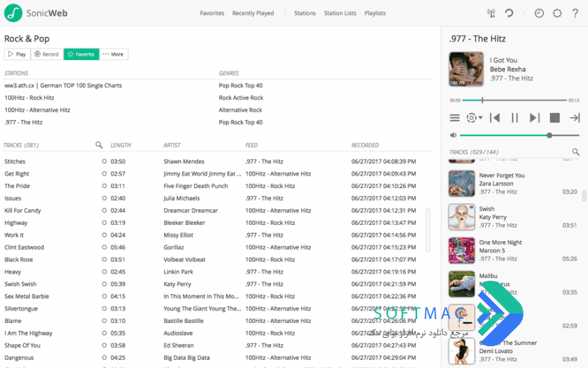The width and height of the screenshot is (588, 368).
Task: Click the jump-to-end arrow icon in player
Action: (x=574, y=118)
